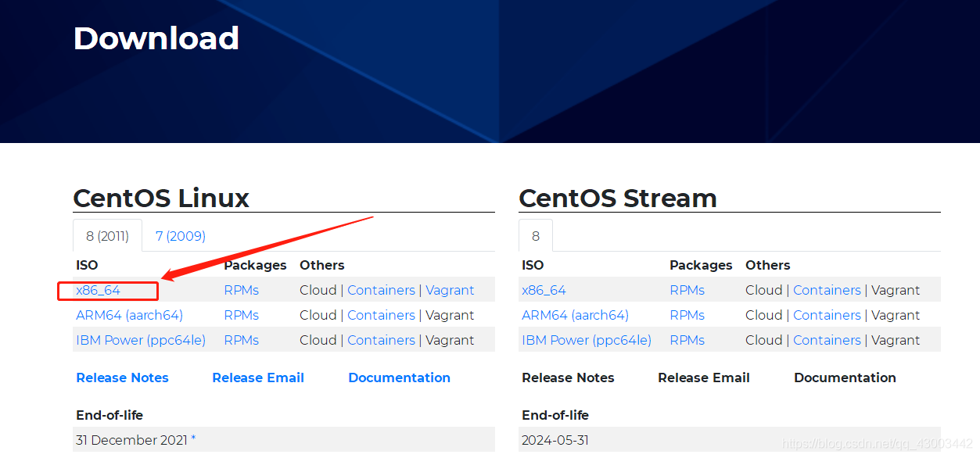This screenshot has height=458, width=980.
Task: Switch to the 7 (2009) tab
Action: tap(181, 235)
